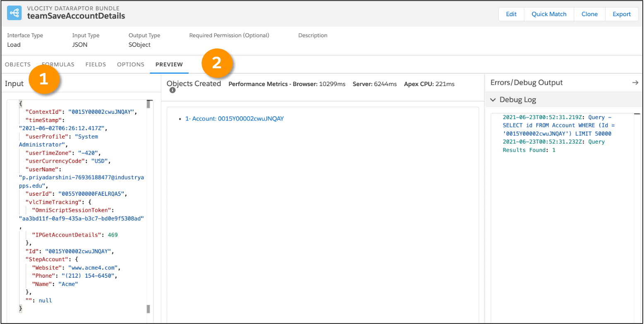Open the Account 0015Y00002cwuJNQAY link
Viewport: 644px width, 324px height.
(234, 118)
